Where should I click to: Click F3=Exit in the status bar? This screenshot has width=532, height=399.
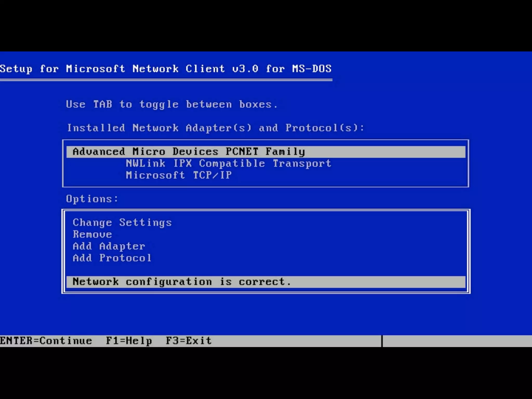[189, 341]
